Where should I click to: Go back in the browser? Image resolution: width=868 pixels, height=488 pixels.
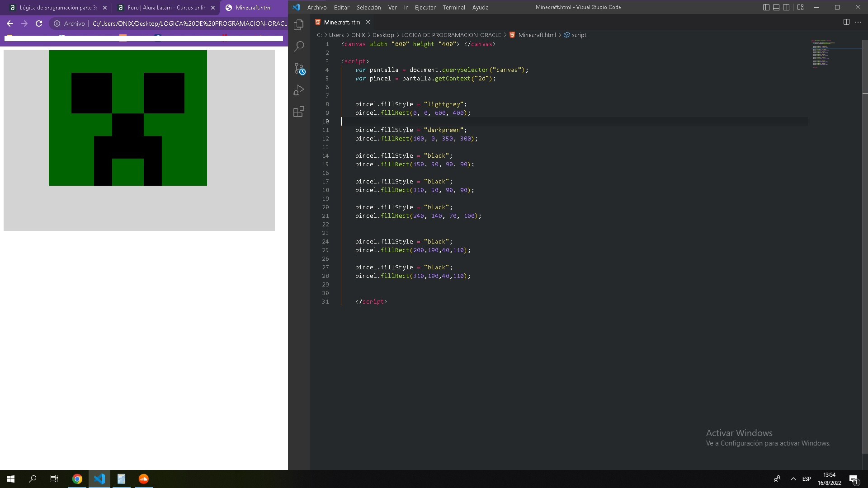click(x=10, y=23)
